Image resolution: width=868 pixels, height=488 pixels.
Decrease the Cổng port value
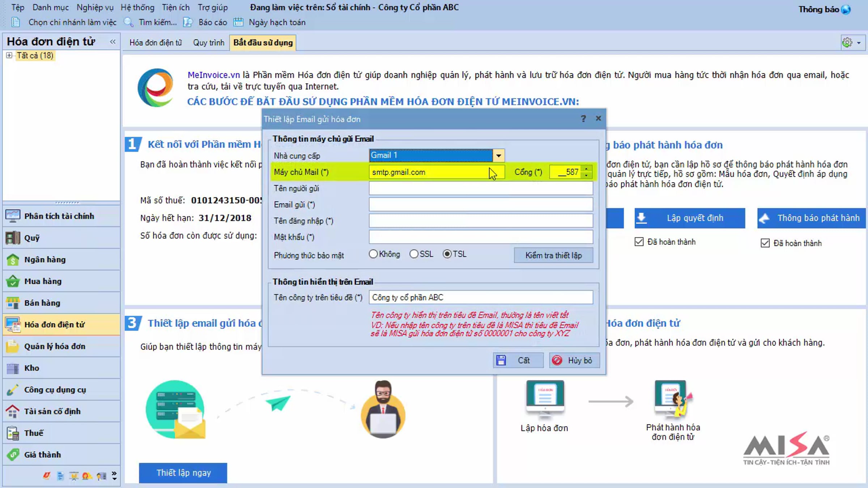pos(586,175)
